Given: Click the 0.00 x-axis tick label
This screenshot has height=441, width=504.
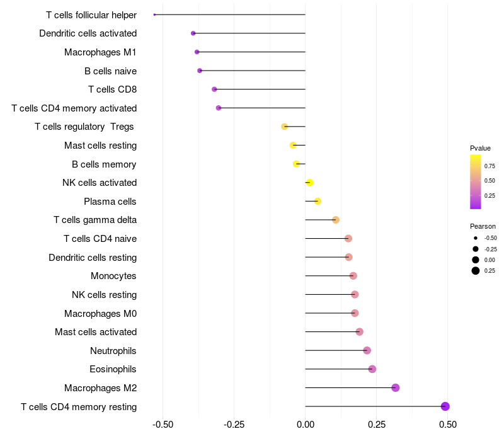Looking at the screenshot, I should [x=306, y=425].
